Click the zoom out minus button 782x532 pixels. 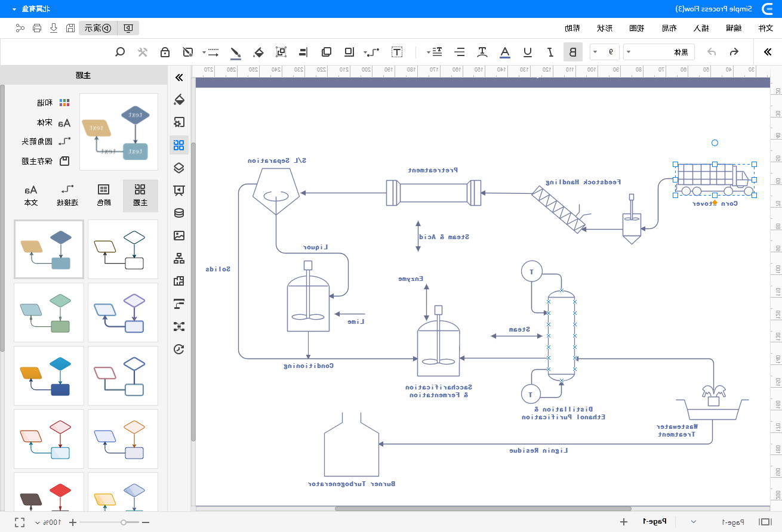(x=145, y=522)
